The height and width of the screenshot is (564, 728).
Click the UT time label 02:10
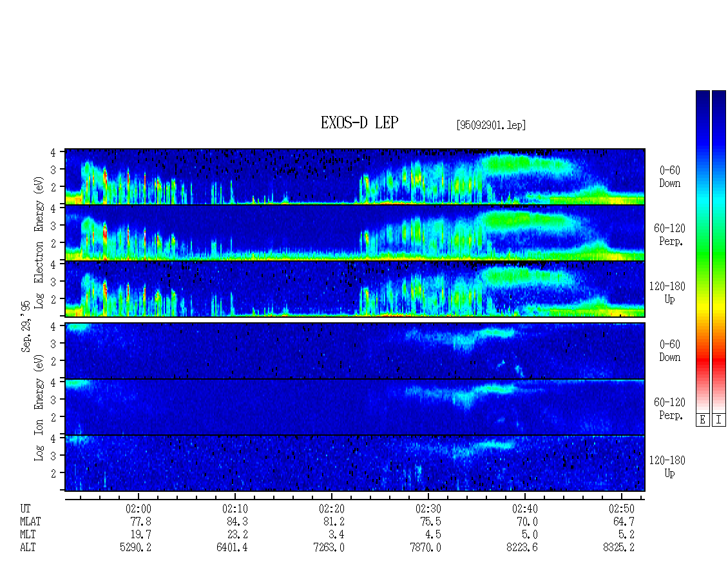235,509
